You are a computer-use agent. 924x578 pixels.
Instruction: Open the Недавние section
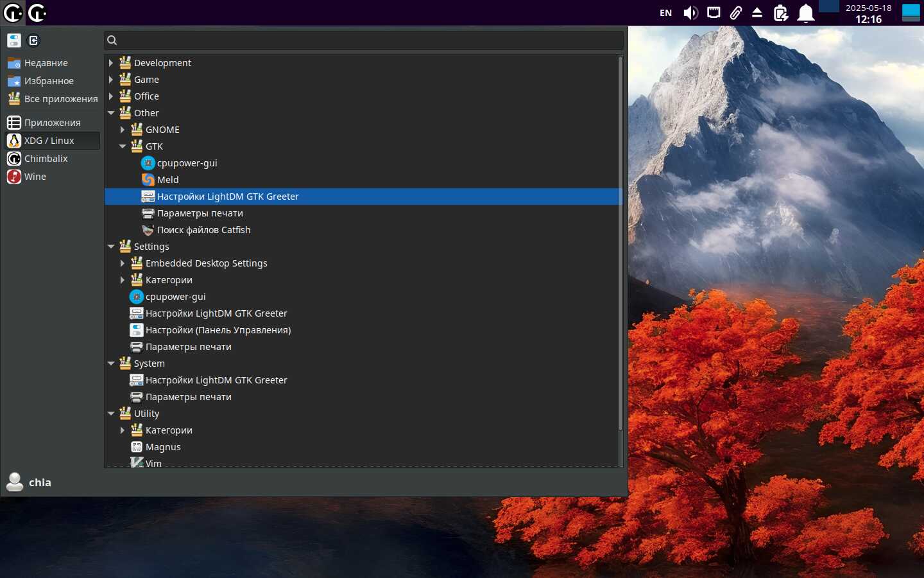point(51,63)
